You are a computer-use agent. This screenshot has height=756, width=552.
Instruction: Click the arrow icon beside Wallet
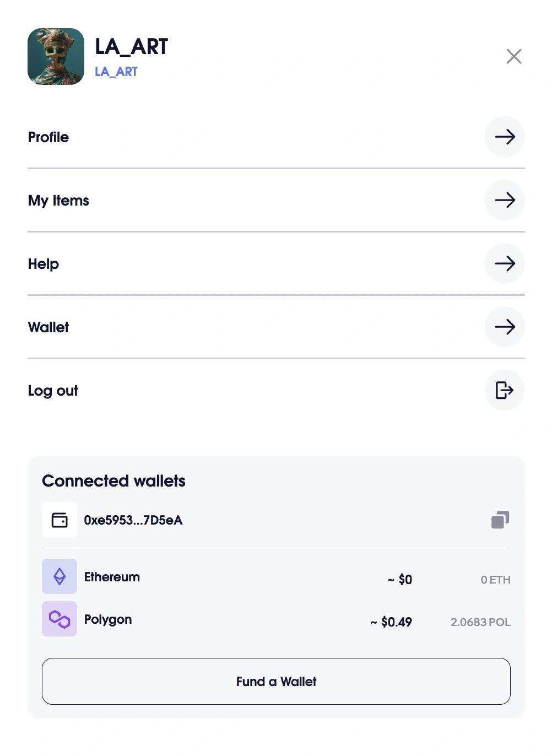[504, 327]
